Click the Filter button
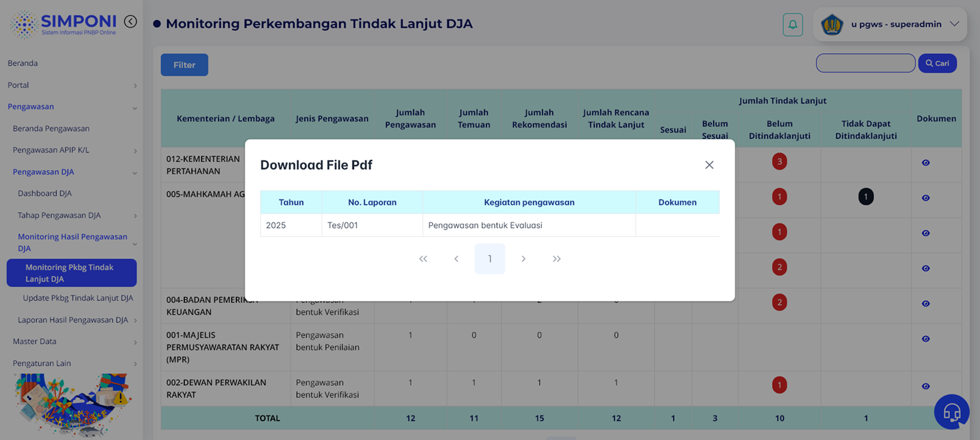 pos(184,65)
